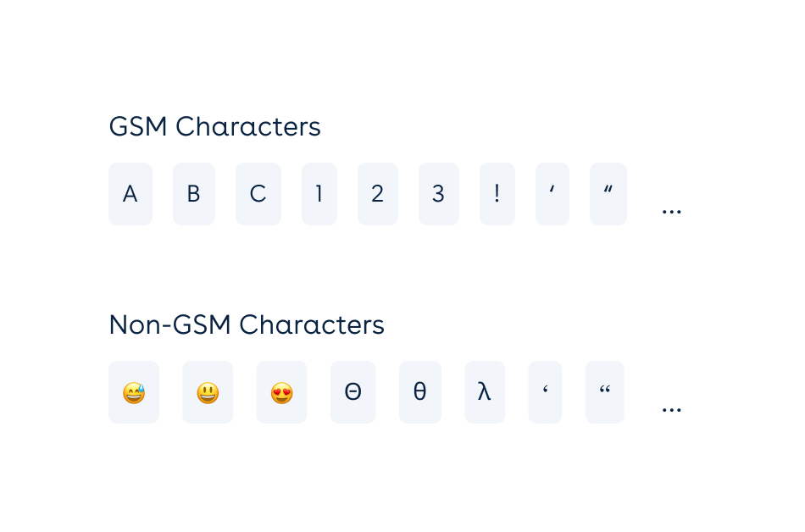
Task: Click the curly single quote tile
Action: click(545, 392)
